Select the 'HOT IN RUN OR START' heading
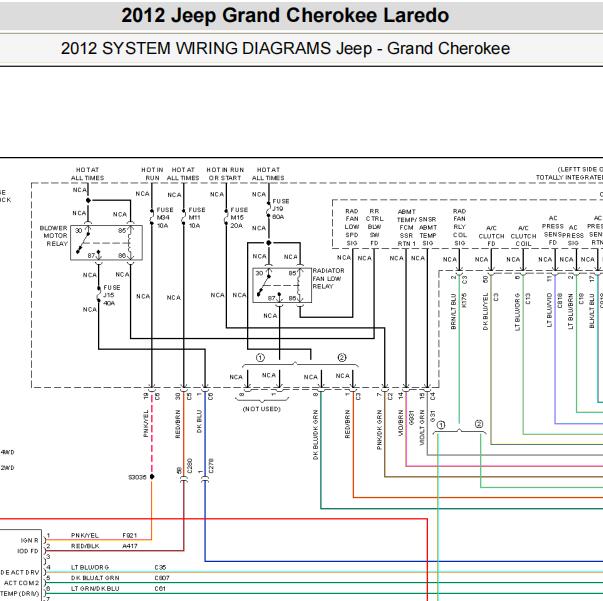The height and width of the screenshot is (601, 603). (225, 174)
